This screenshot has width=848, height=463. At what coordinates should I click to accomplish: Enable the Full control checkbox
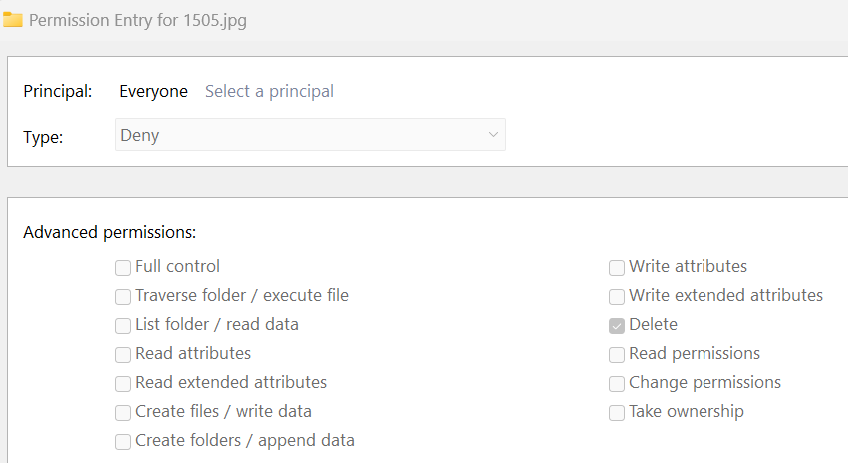(x=123, y=267)
